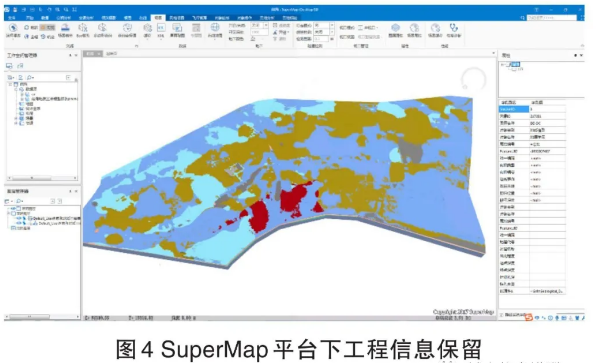
Task: Click the gridded globe icon in the ribbon
Action: 215,27
